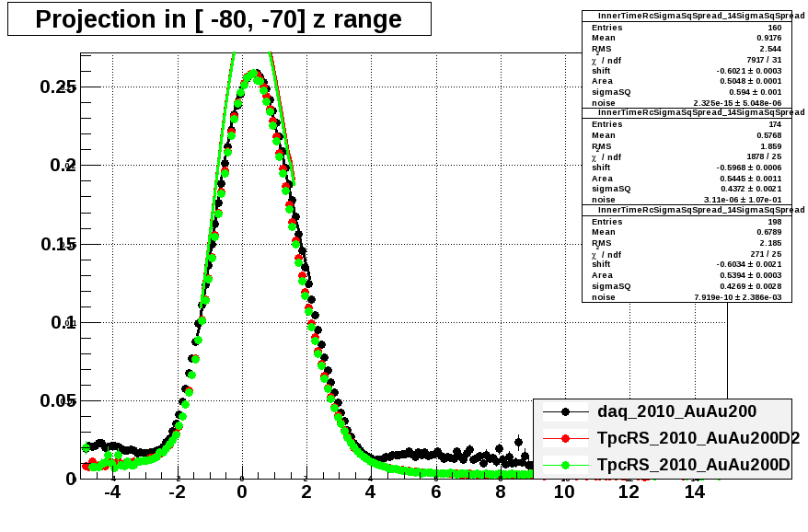Click the Entries value 160
This screenshot has height=532, width=808.
[x=775, y=28]
